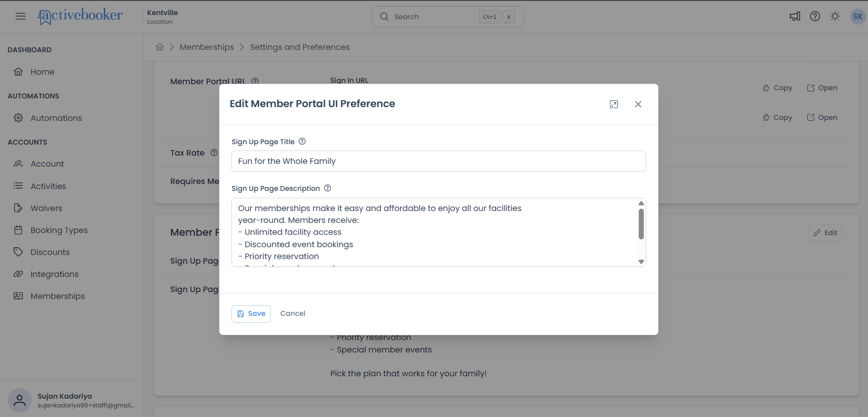Click the Kentville location selector
This screenshot has width=868, height=417.
pos(162,17)
